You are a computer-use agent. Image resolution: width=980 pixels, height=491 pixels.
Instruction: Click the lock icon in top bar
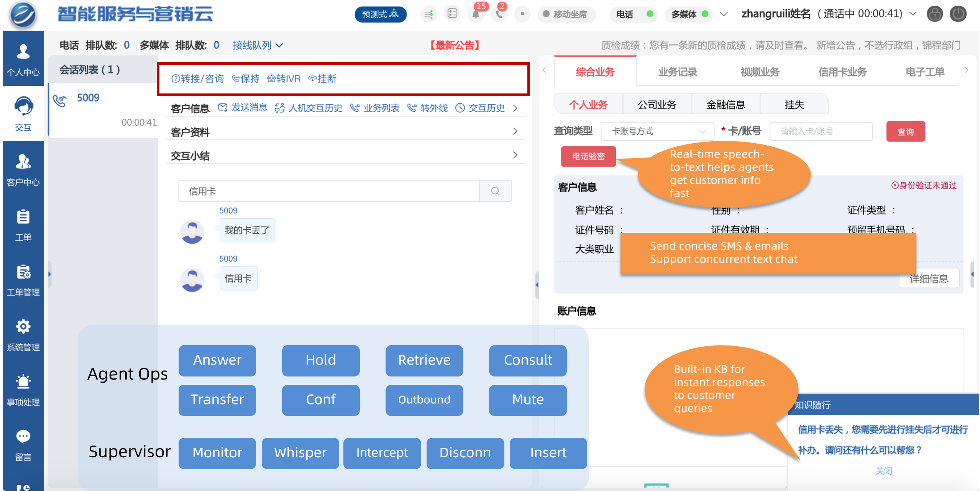(x=935, y=14)
